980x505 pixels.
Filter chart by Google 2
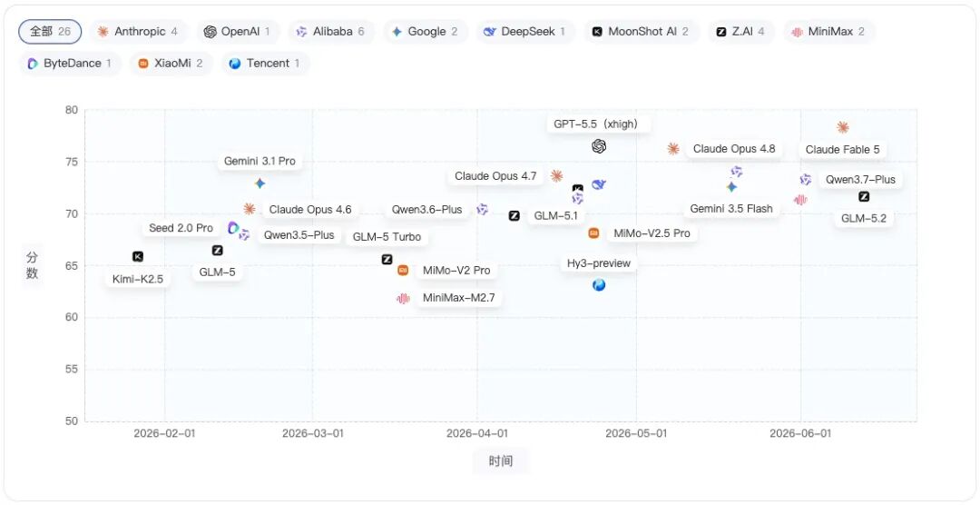coord(425,31)
